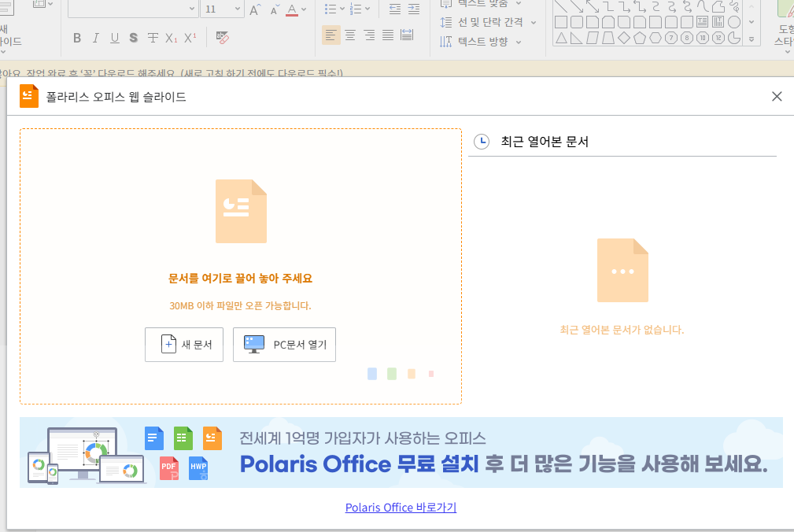The width and height of the screenshot is (794, 532).
Task: Select the blue carousel dot indicator
Action: tap(371, 374)
